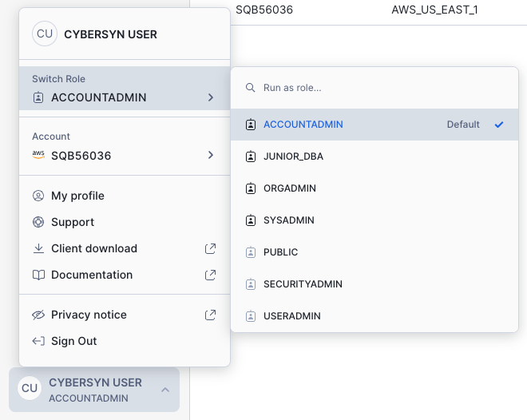Click the external link icon beside Privacy notice
Image resolution: width=527 pixels, height=420 pixels.
click(211, 315)
